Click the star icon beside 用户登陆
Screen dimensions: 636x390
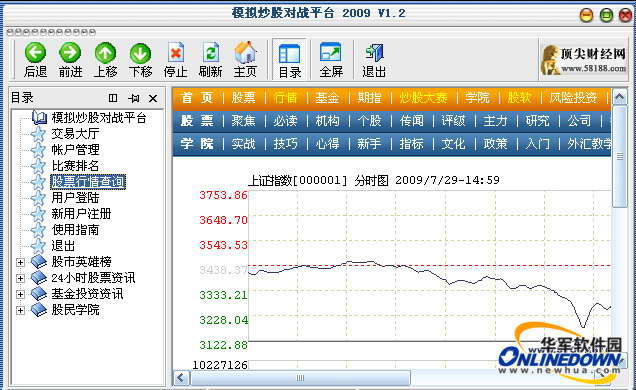click(x=38, y=198)
